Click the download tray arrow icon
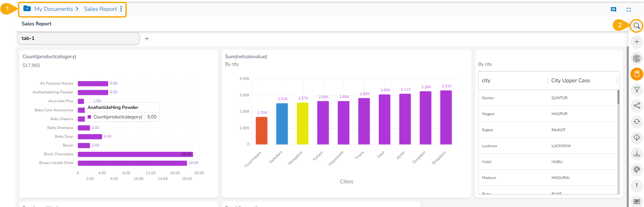The image size is (644, 207). [637, 154]
